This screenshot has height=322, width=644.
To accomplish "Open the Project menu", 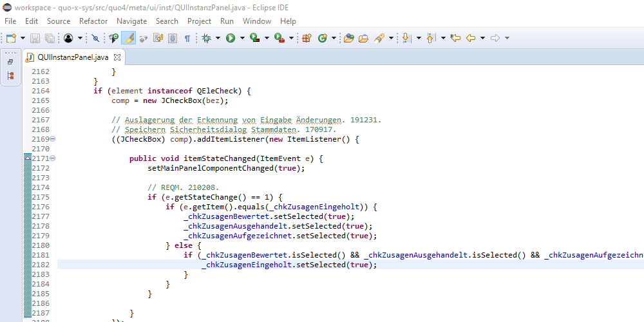I will pyautogui.click(x=199, y=21).
